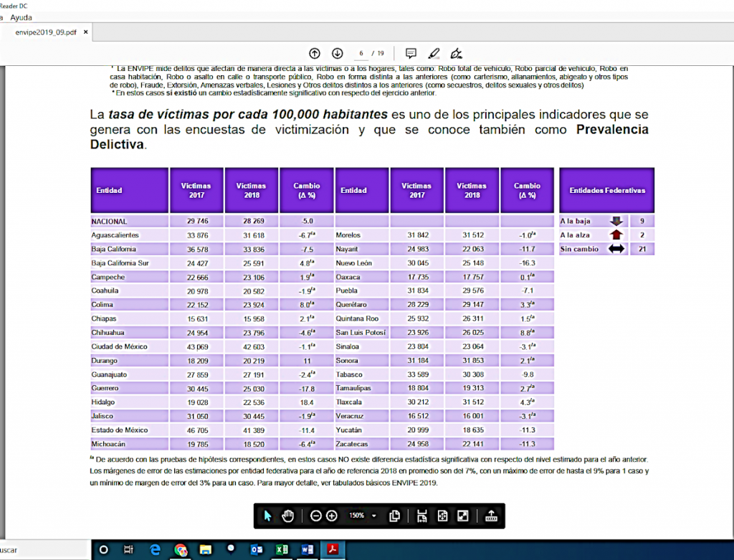
Task: Enter full screen mode
Action: point(463,516)
